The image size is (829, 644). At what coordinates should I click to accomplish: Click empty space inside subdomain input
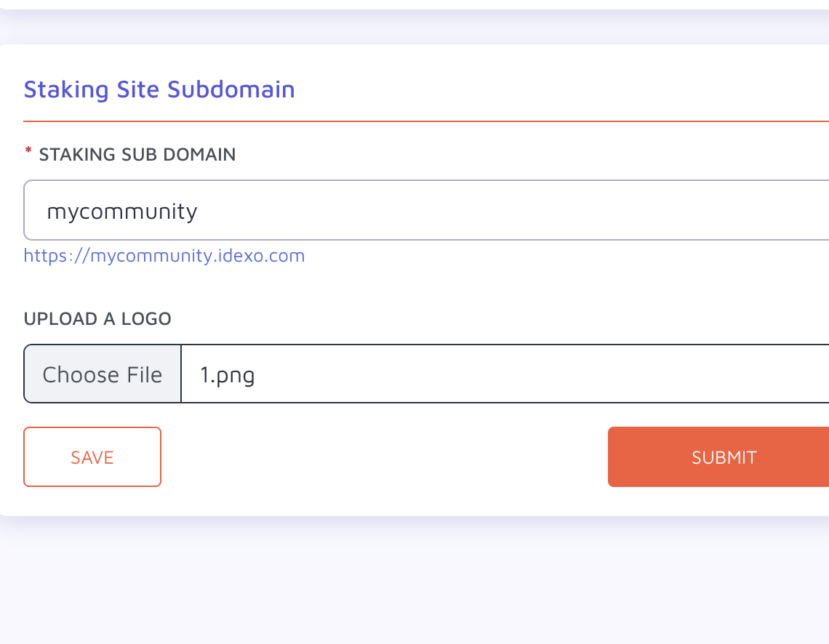502,210
